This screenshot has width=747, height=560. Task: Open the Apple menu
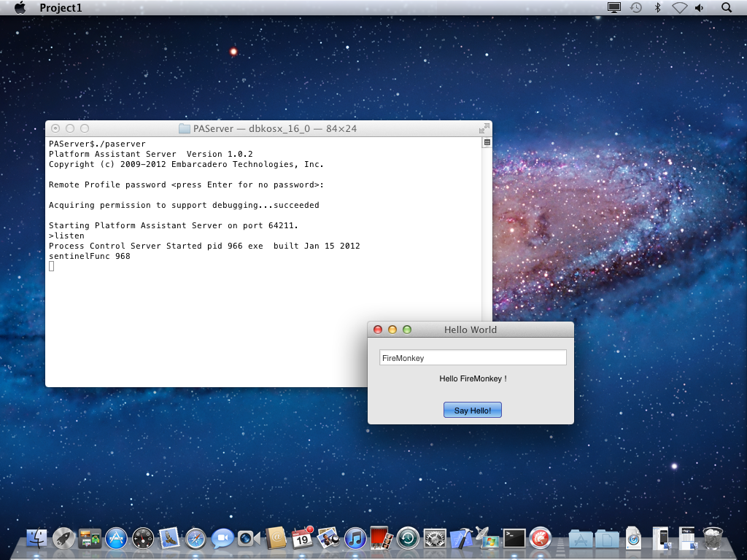(20, 7)
